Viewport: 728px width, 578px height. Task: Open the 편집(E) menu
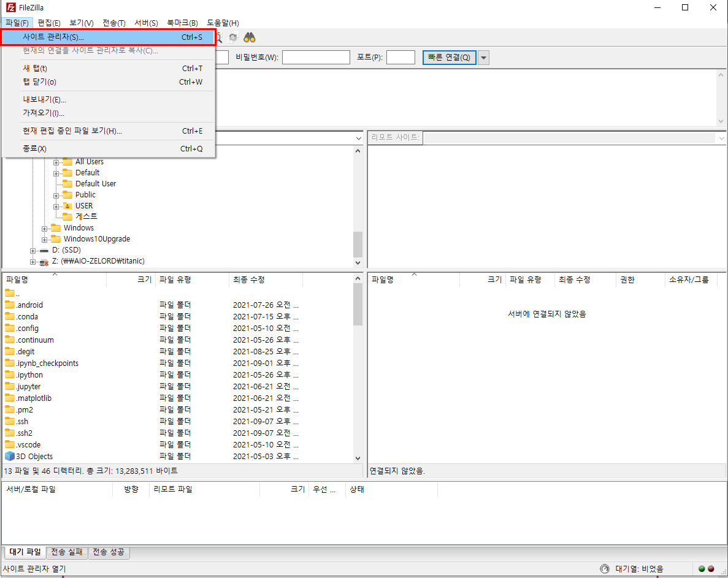click(48, 23)
